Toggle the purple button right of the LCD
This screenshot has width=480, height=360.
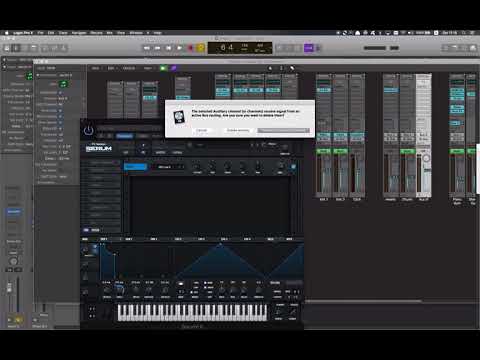point(309,48)
